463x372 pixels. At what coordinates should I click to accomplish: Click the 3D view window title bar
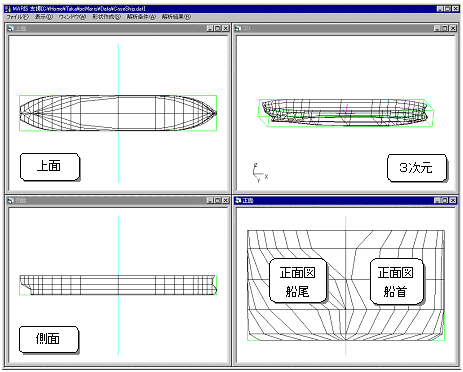tap(345, 29)
